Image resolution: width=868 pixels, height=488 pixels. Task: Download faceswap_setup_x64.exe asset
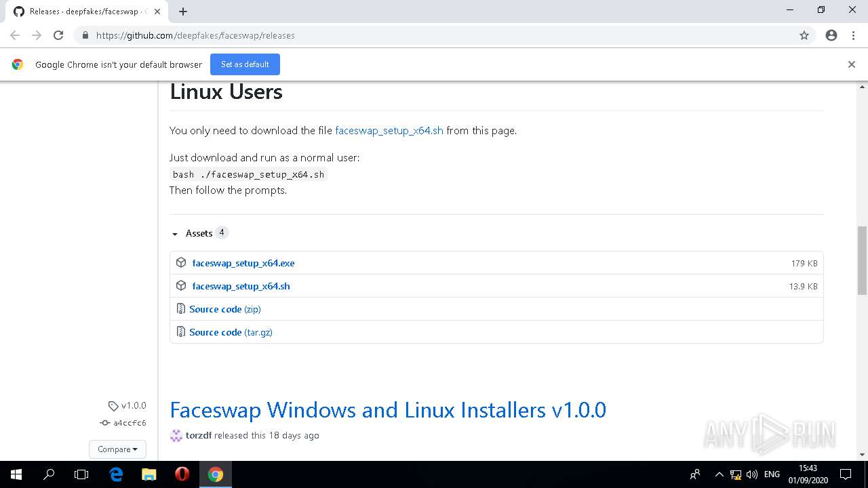[243, 263]
